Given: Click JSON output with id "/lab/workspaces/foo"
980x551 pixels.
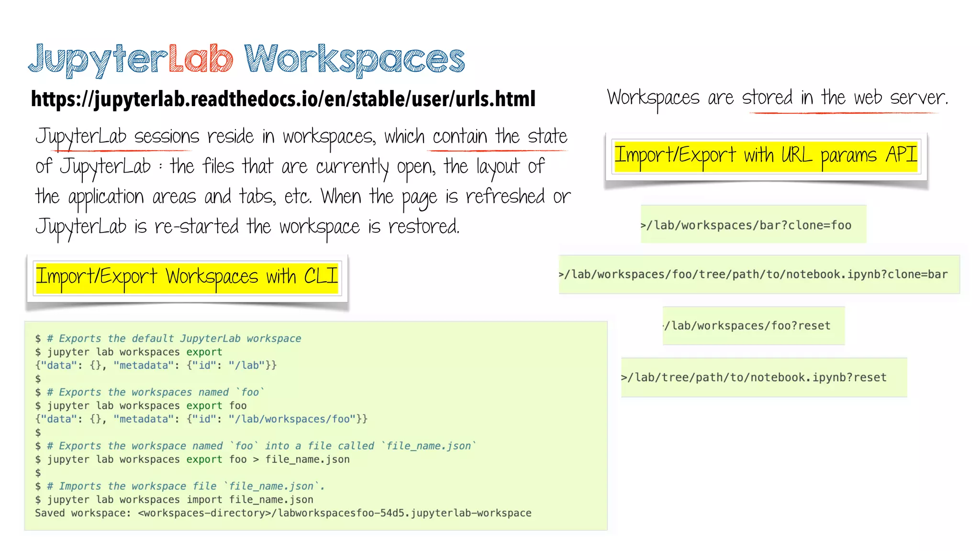Looking at the screenshot, I should [x=201, y=419].
